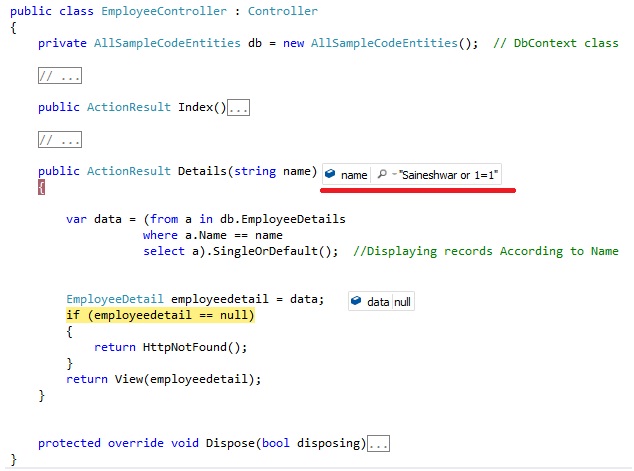Click the SingleOrDefault() call

272,251
